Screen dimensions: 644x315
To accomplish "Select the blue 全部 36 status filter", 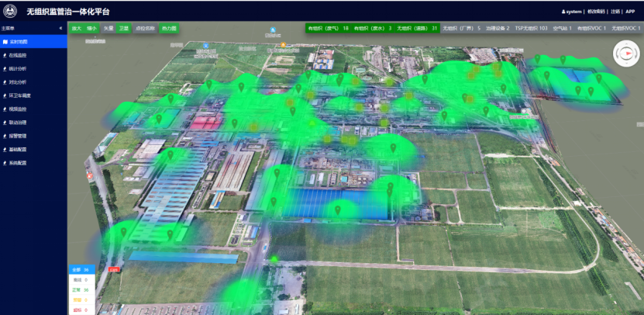I will (x=80, y=270).
